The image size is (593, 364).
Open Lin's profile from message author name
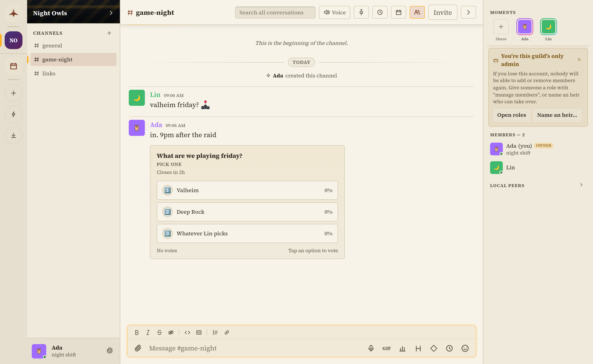coord(155,95)
